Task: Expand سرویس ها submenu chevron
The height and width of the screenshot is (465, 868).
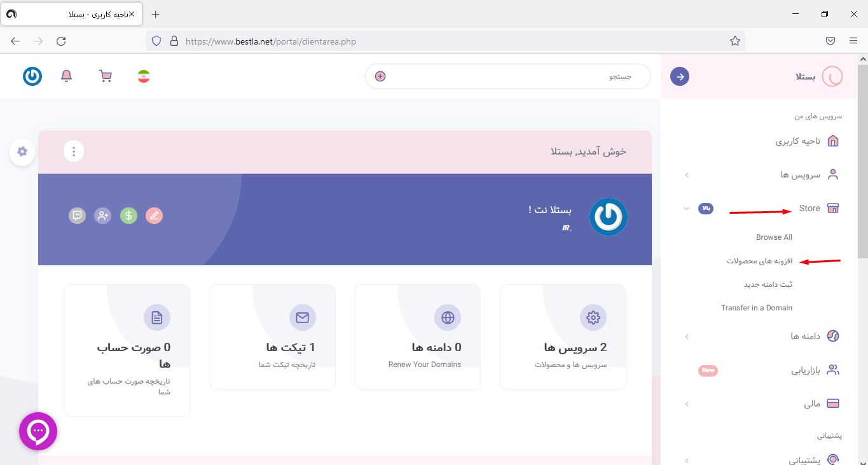Action: (687, 175)
